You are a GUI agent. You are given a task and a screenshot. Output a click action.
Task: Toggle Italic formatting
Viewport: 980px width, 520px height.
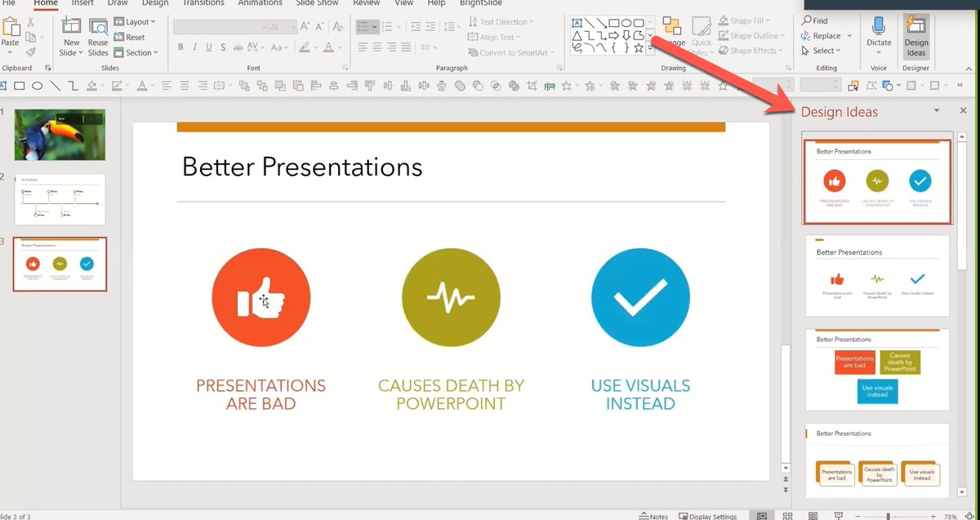click(195, 47)
